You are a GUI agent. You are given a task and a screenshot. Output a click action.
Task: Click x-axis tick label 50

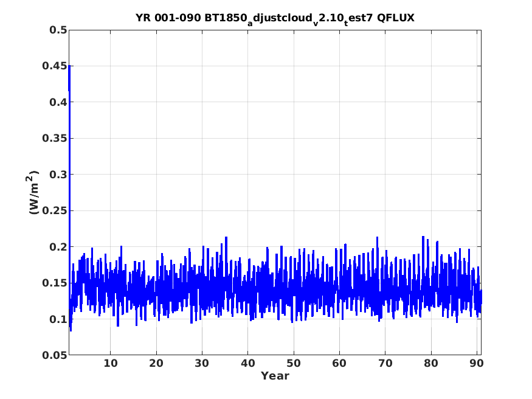294,363
